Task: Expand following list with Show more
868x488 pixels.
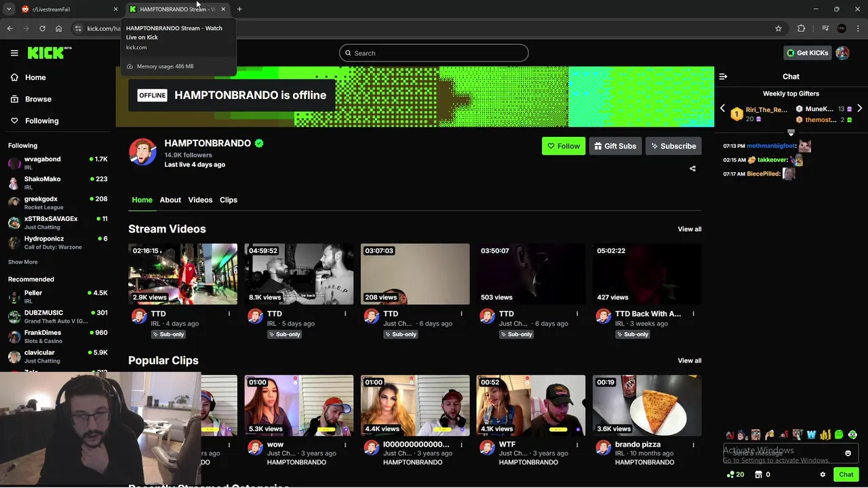Action: tap(23, 262)
